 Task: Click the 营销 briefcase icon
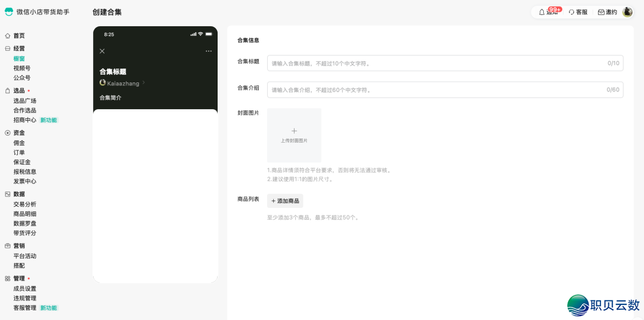tap(8, 246)
